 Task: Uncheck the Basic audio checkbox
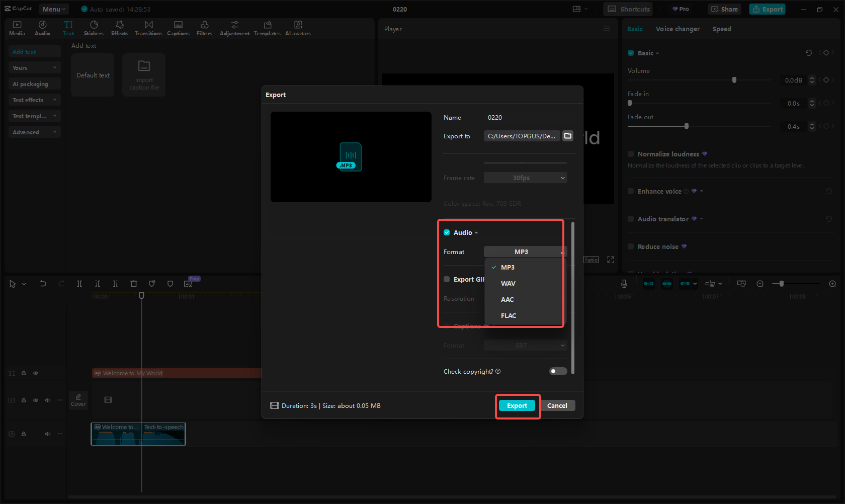(631, 53)
